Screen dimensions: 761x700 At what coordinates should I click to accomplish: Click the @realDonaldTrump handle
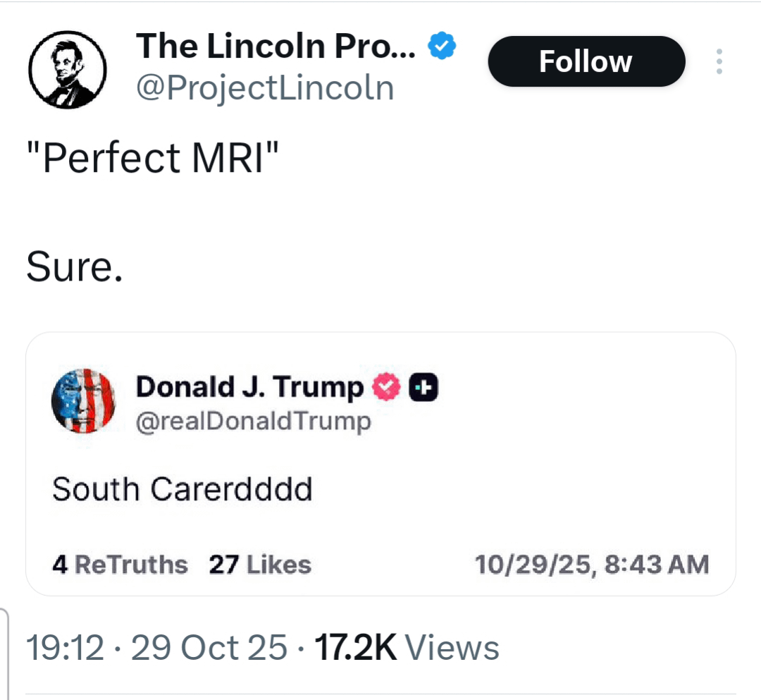(253, 422)
